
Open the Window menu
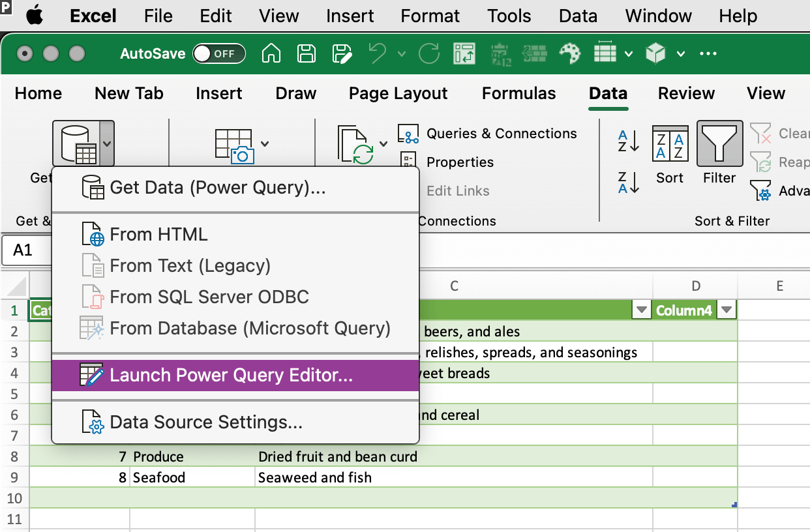pyautogui.click(x=659, y=16)
